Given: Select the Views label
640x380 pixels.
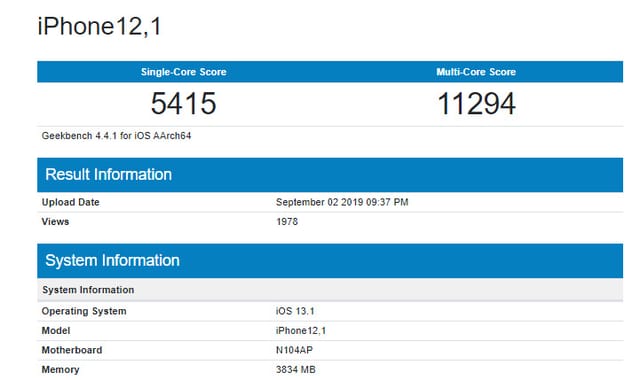Looking at the screenshot, I should [55, 222].
